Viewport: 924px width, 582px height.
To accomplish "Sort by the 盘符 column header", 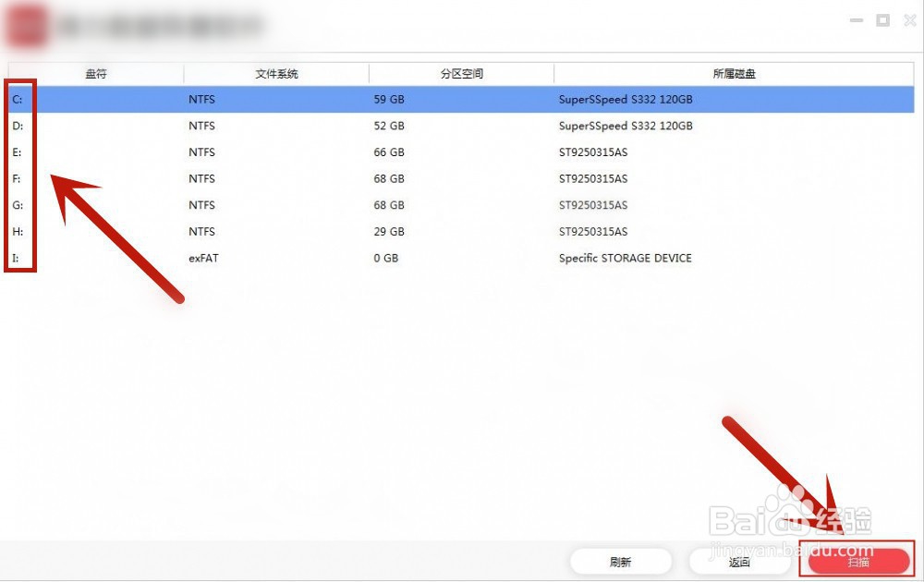I will [96, 74].
